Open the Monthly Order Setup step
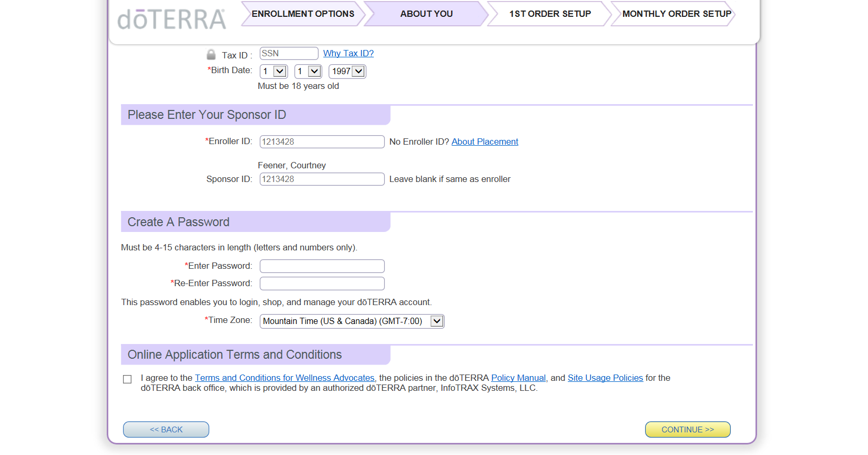Viewport: 868px width, 455px height. click(676, 14)
